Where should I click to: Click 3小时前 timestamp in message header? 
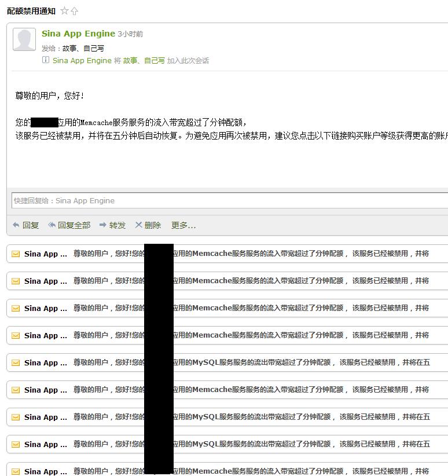pos(130,34)
